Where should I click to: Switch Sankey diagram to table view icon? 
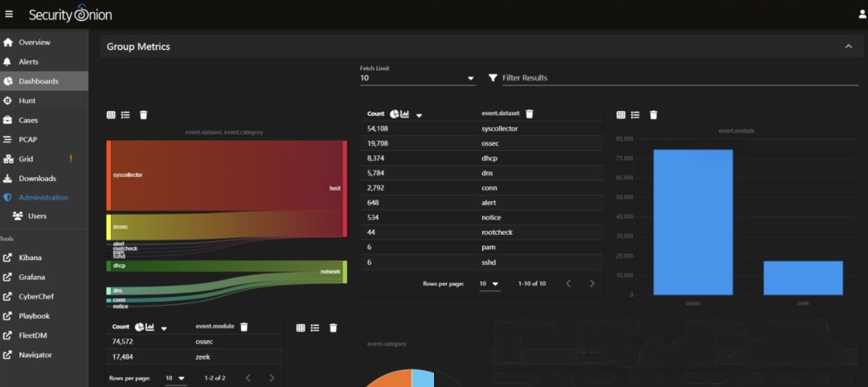[111, 115]
